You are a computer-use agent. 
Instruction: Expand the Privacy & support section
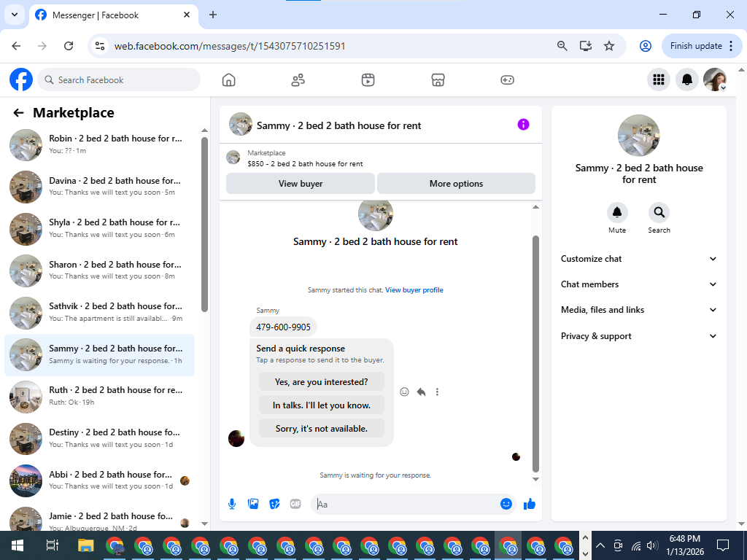point(638,335)
